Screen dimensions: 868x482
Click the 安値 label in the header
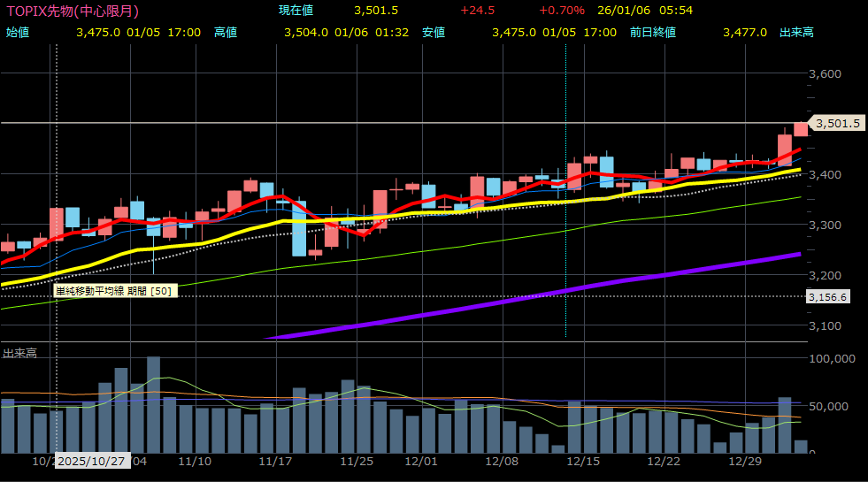(434, 32)
